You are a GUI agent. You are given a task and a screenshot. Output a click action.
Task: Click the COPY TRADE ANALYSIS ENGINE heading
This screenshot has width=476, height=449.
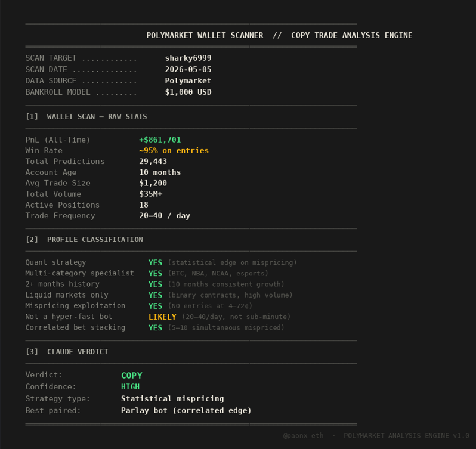pos(351,36)
